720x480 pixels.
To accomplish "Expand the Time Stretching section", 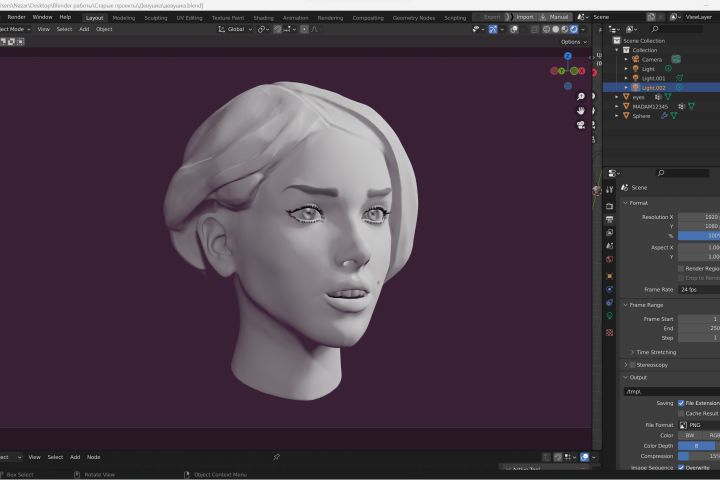I will pyautogui.click(x=655, y=352).
